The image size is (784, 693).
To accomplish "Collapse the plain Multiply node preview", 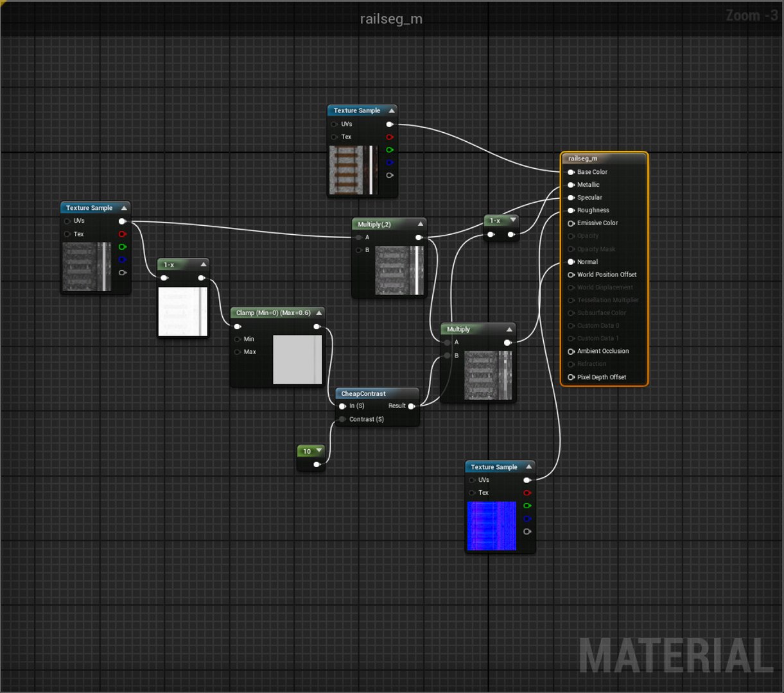I will pyautogui.click(x=509, y=329).
